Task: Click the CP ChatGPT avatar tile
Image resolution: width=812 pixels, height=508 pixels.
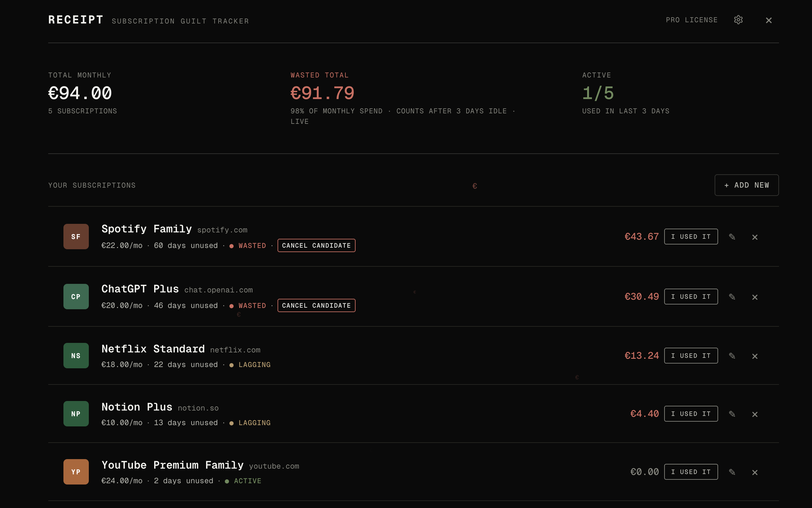Action: [76, 297]
